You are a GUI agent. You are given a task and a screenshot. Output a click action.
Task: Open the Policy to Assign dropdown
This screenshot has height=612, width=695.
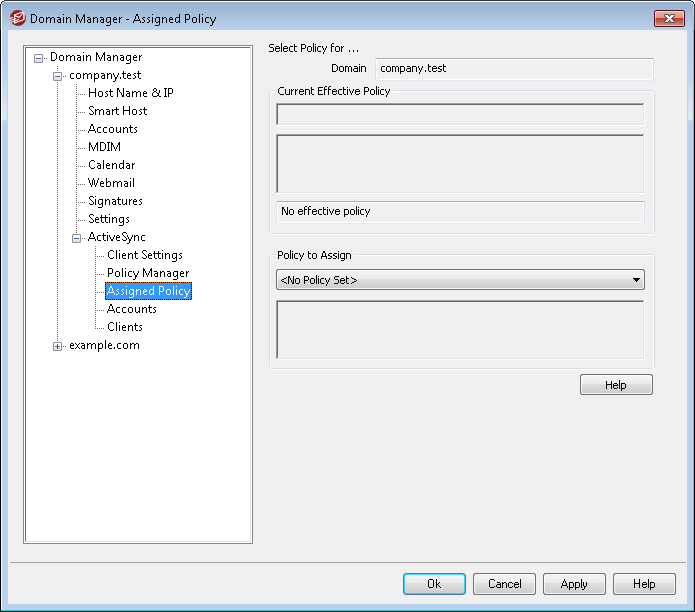pos(460,280)
